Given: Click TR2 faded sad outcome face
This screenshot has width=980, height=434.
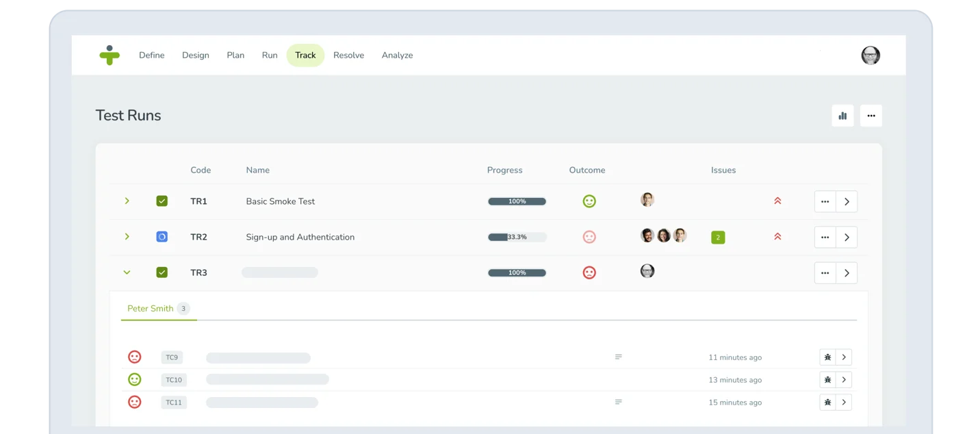Looking at the screenshot, I should pos(589,237).
